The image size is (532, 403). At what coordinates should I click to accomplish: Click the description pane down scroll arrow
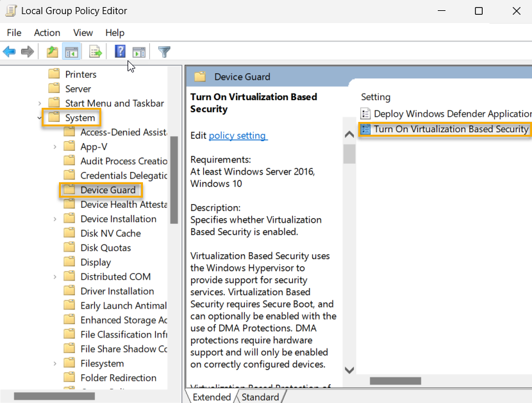pos(349,370)
